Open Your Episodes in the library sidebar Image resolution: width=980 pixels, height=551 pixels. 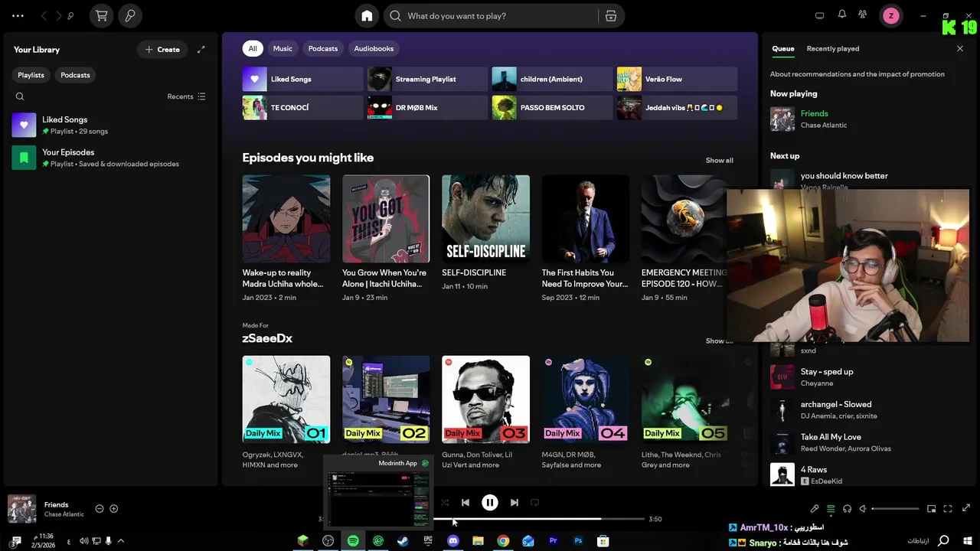pos(109,158)
